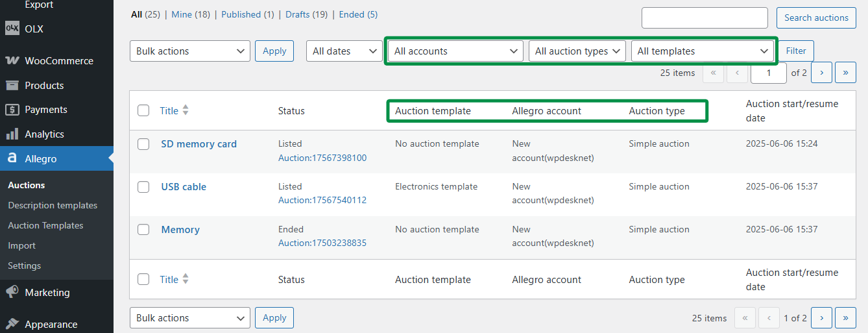The image size is (868, 333).
Task: Click the top Apply button
Action: (x=274, y=51)
